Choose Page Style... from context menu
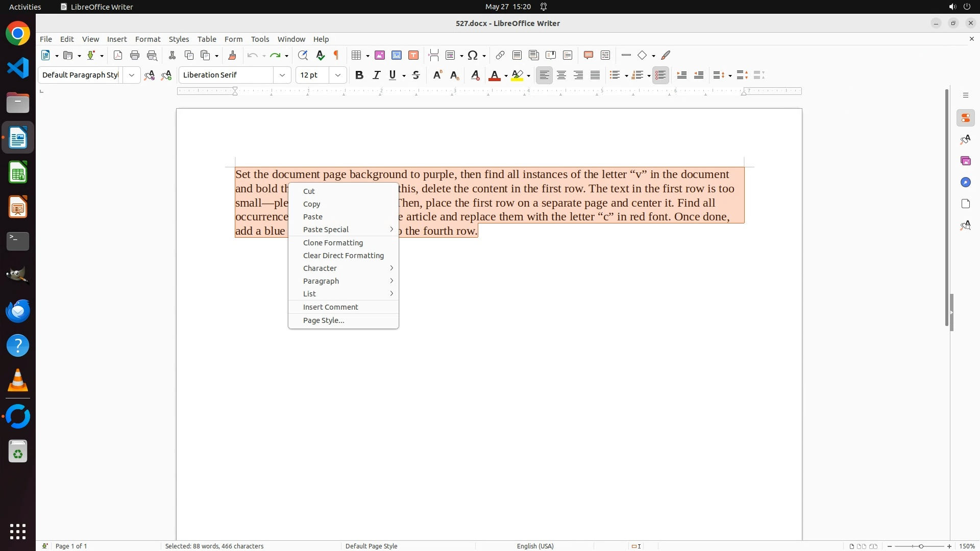The height and width of the screenshot is (551, 980). (x=324, y=320)
